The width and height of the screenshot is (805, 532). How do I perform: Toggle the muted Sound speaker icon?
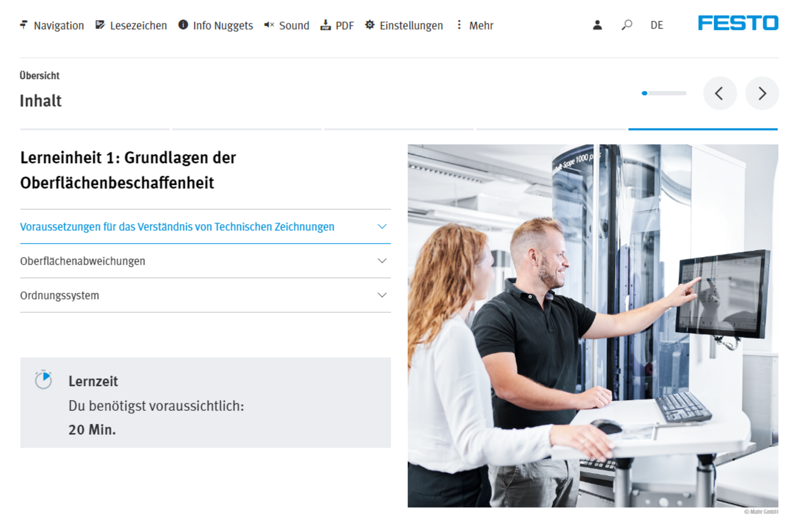(269, 25)
